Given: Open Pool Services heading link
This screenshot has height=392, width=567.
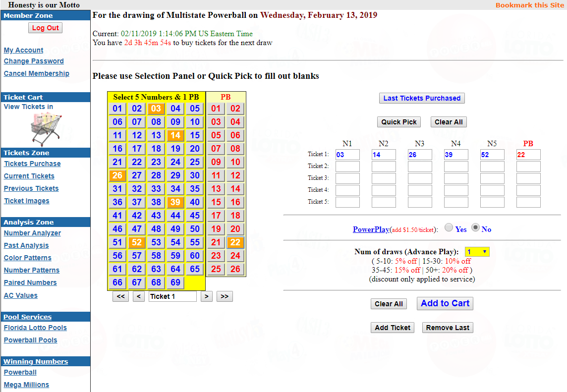Looking at the screenshot, I should pyautogui.click(x=27, y=317).
